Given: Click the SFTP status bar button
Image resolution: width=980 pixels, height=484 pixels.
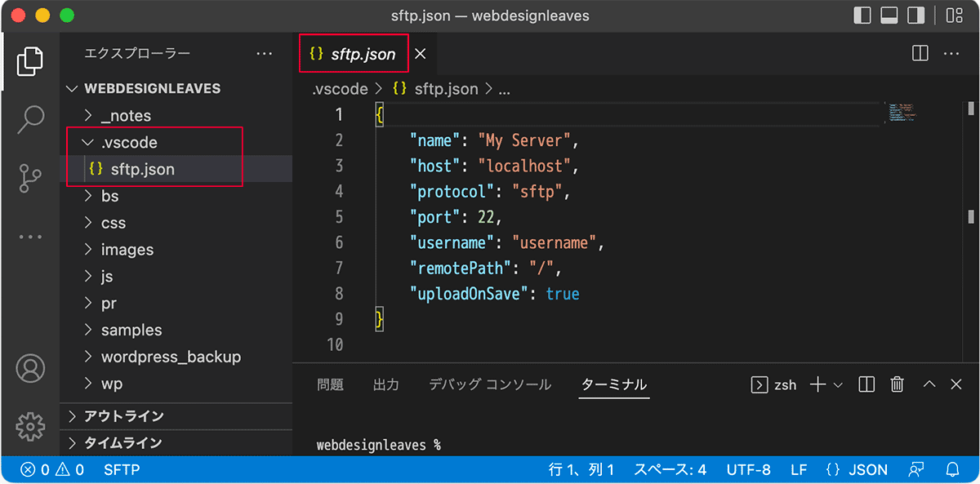Looking at the screenshot, I should (x=122, y=469).
